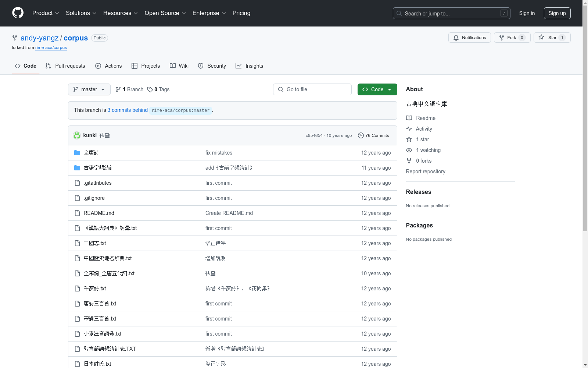This screenshot has height=368, width=588.
Task: Open .gitattributes file
Action: (97, 183)
